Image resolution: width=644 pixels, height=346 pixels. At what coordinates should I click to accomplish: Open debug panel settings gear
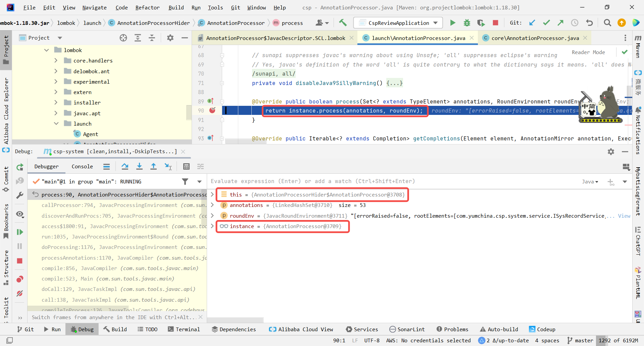pos(611,152)
